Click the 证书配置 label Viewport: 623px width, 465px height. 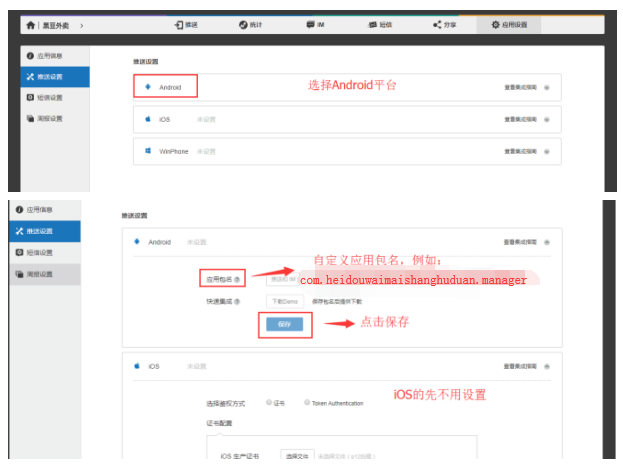[x=219, y=423]
